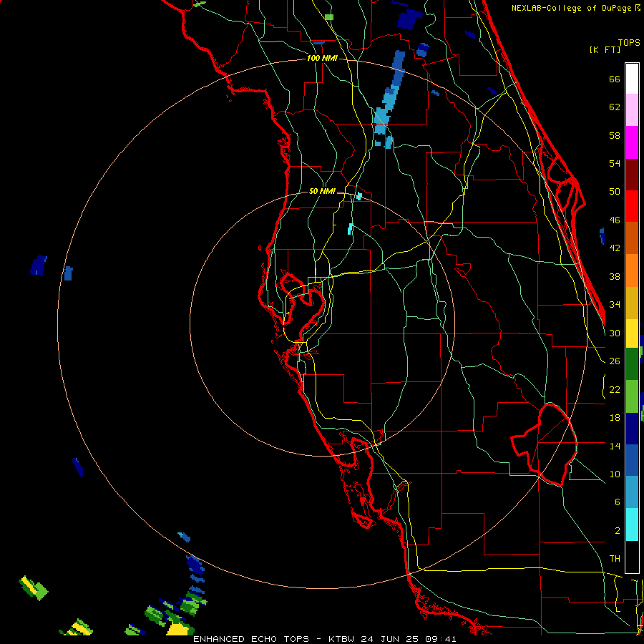Choose the light green legend band
The height and width of the screenshot is (644, 644).
click(x=632, y=396)
